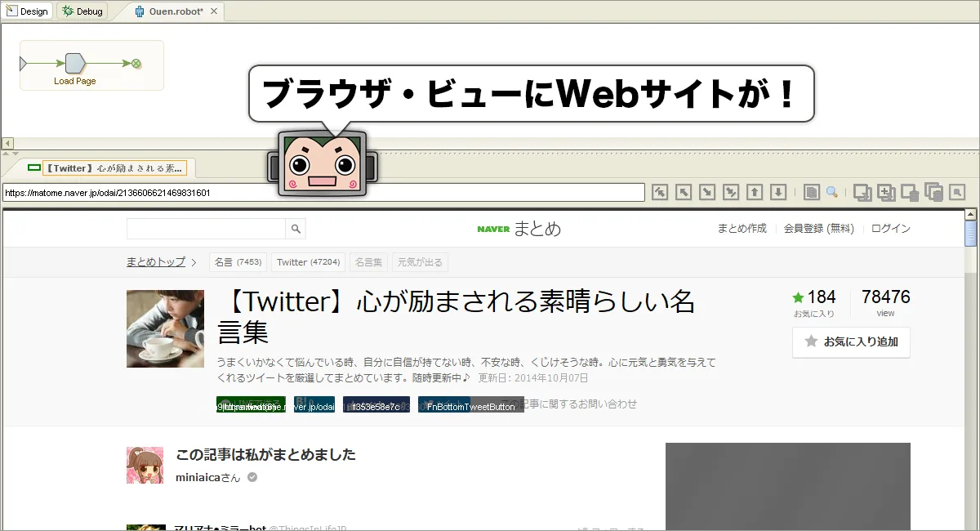The width and height of the screenshot is (980, 531).
Task: Open the まとめ作成 link
Action: 742,229
